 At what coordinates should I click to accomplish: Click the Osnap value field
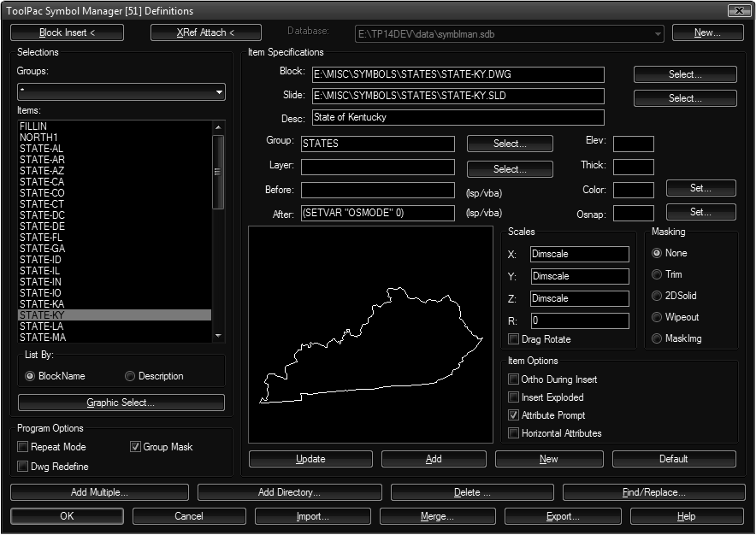[634, 213]
